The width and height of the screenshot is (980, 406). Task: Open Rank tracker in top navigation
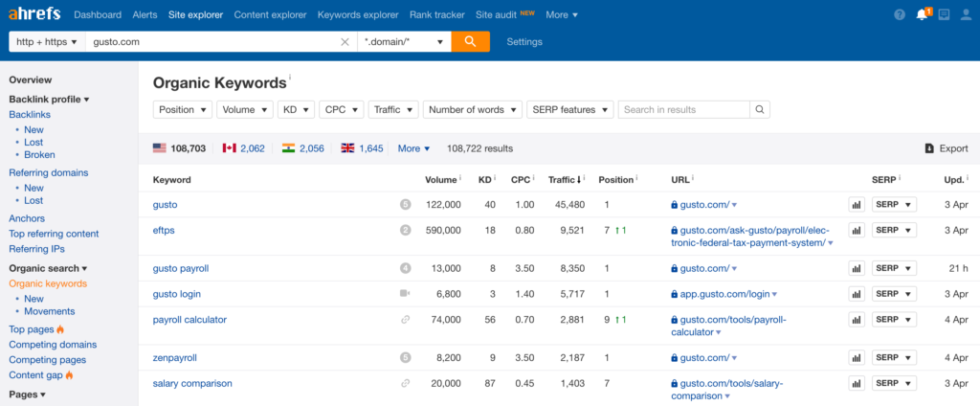coord(436,14)
